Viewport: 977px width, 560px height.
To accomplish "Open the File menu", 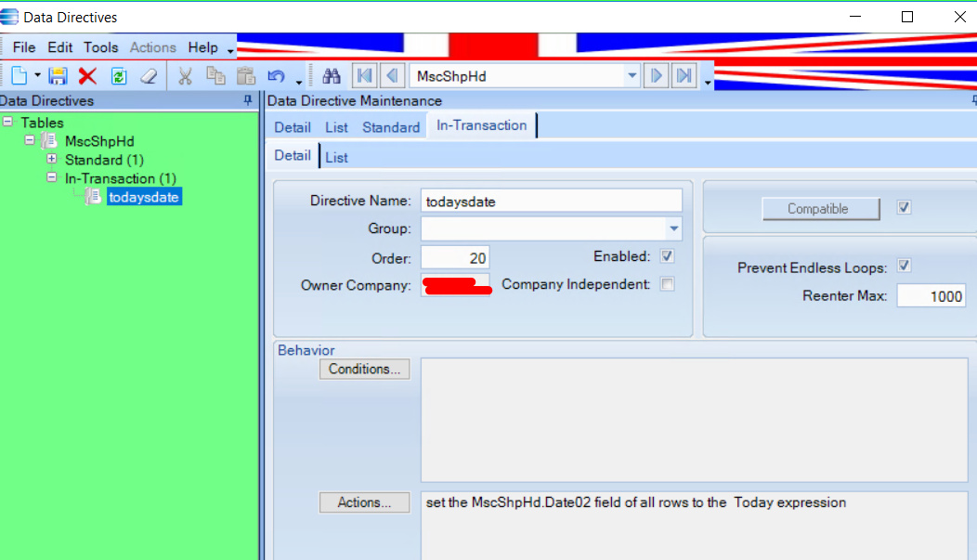I will 23,47.
